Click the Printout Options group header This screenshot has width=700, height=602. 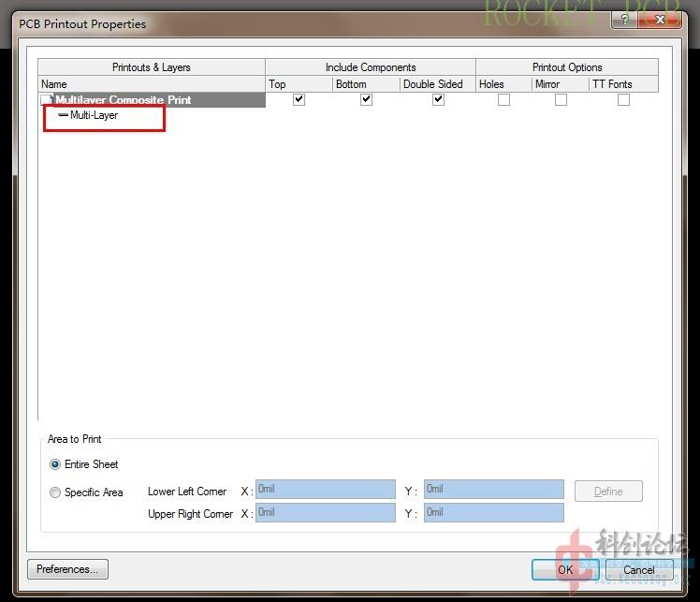(x=567, y=67)
